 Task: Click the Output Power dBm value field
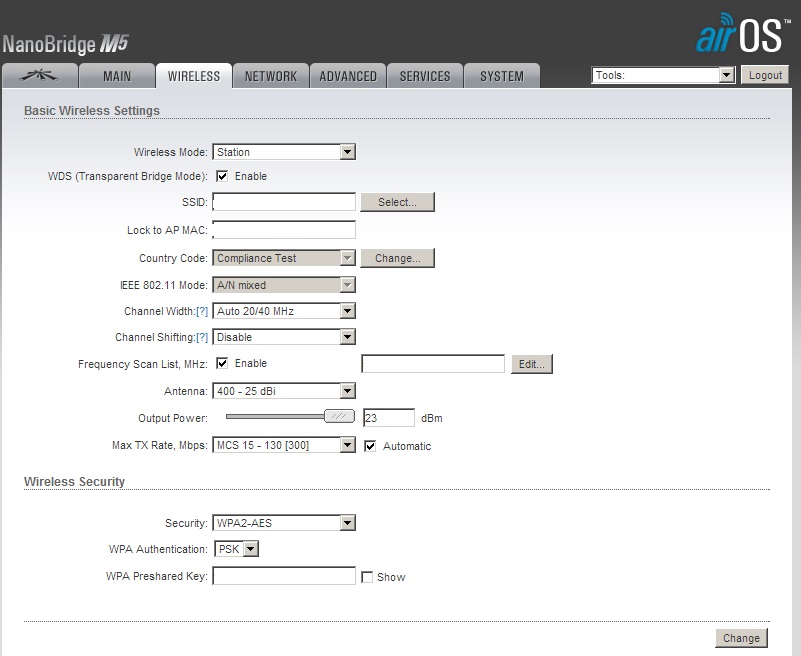click(389, 418)
